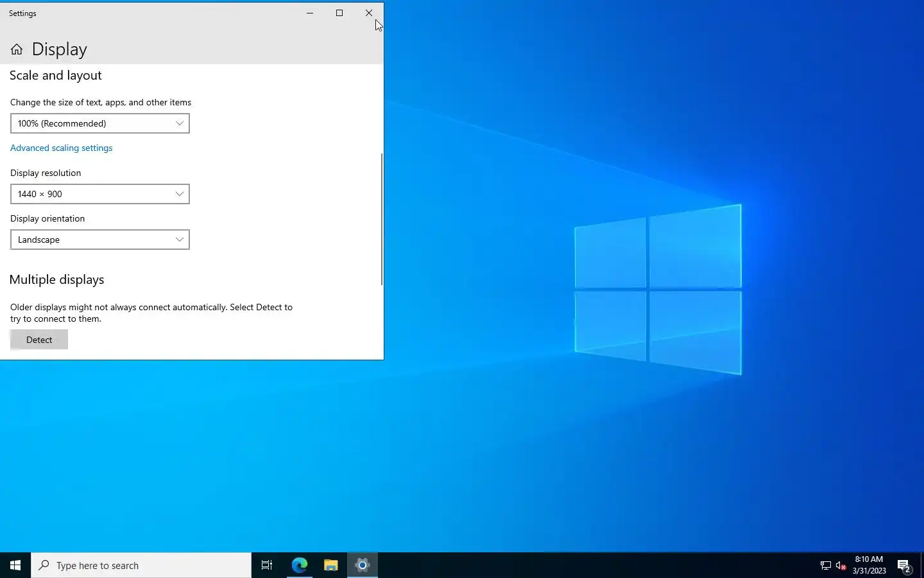Open the network status tray icon
Screen dimensions: 924x578
826,566
